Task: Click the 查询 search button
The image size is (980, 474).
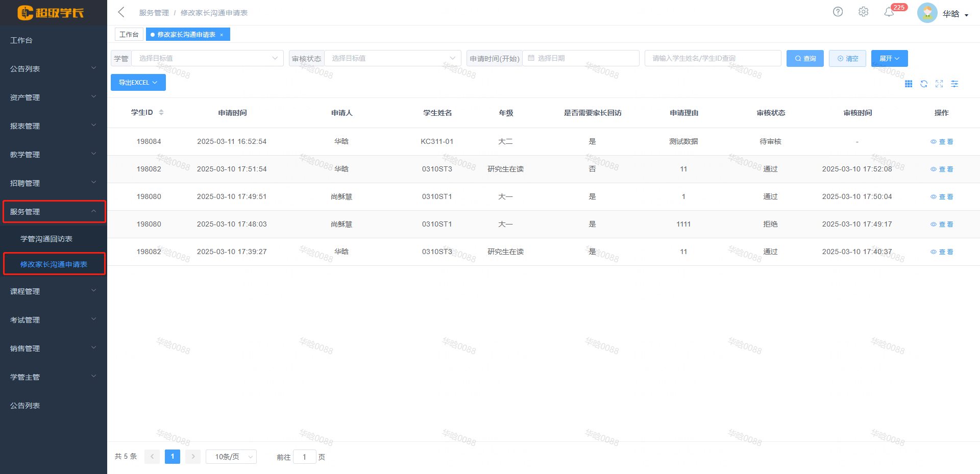Action: click(805, 59)
